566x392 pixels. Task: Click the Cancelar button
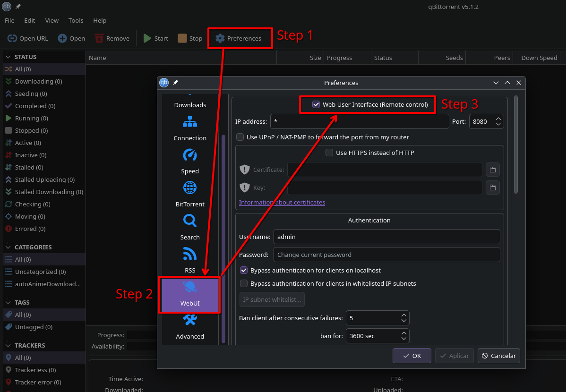coord(498,356)
